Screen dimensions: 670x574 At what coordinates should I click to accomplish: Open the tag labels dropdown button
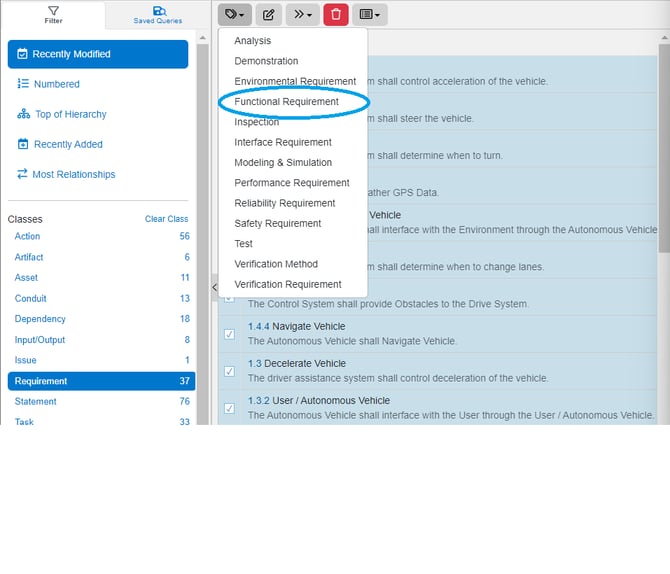234,15
